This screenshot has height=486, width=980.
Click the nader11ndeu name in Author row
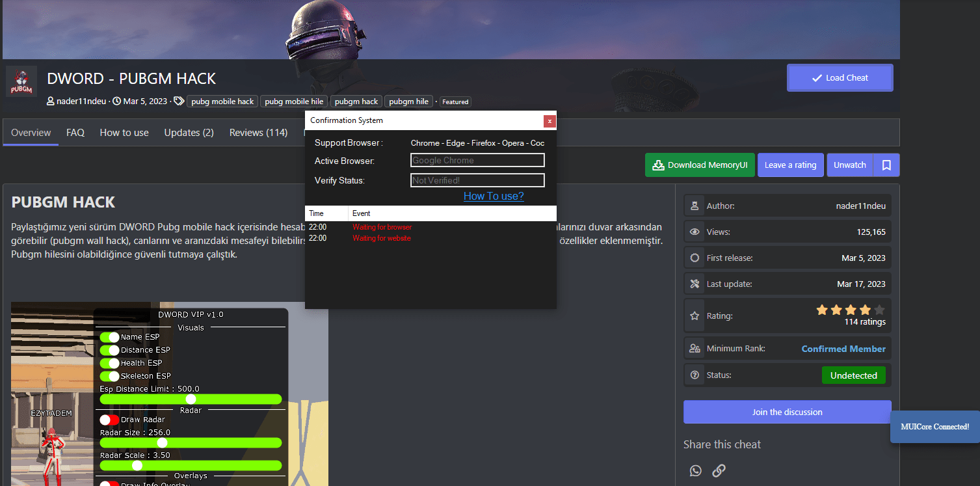pos(860,206)
